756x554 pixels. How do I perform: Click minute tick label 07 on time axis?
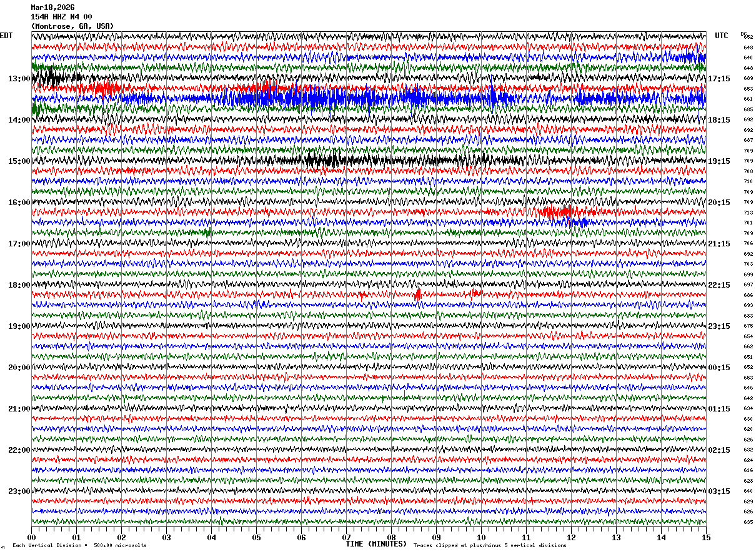pos(346,537)
